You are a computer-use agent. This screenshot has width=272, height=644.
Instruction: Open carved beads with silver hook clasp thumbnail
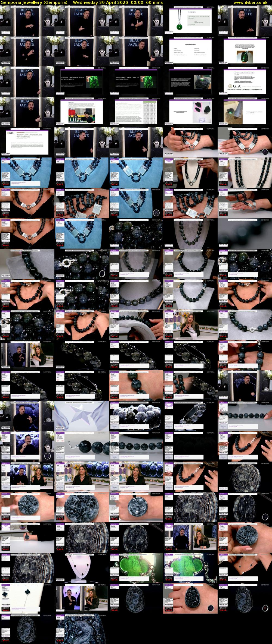(x=82, y=446)
